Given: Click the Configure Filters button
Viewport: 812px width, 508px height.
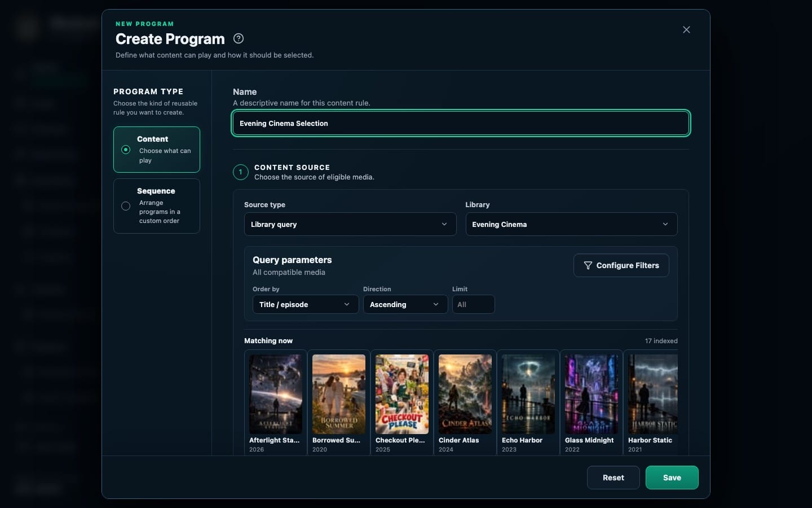Looking at the screenshot, I should [x=621, y=265].
